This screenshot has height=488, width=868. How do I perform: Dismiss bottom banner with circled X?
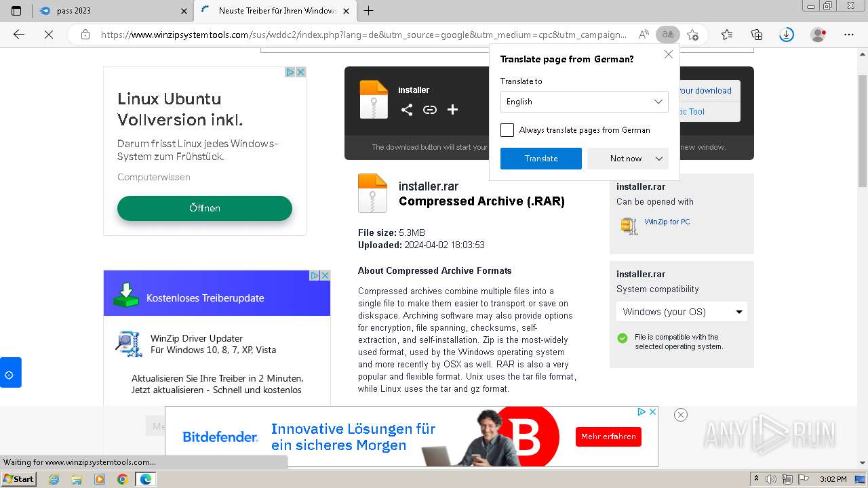pyautogui.click(x=681, y=415)
